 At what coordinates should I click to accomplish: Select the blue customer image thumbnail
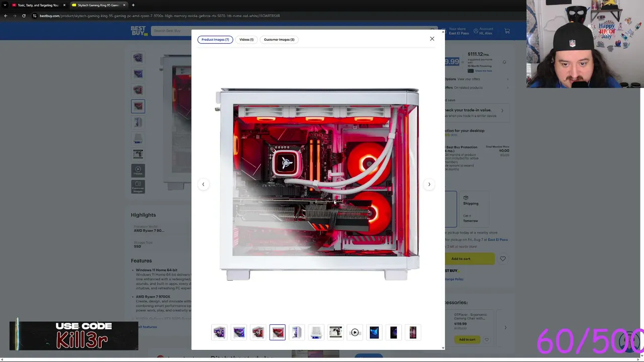point(374,332)
